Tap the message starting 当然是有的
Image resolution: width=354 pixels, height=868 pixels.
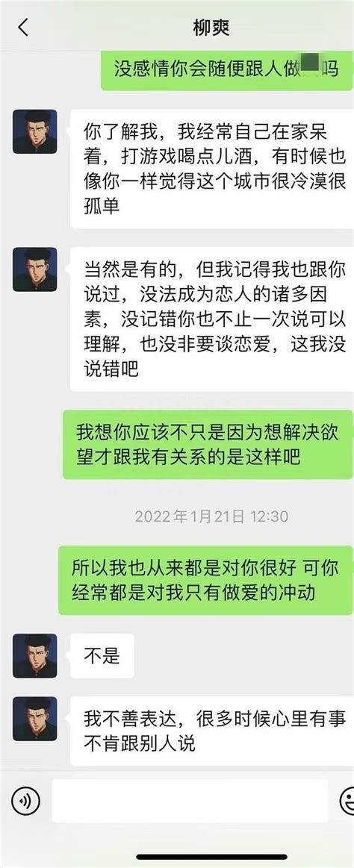[x=211, y=319]
